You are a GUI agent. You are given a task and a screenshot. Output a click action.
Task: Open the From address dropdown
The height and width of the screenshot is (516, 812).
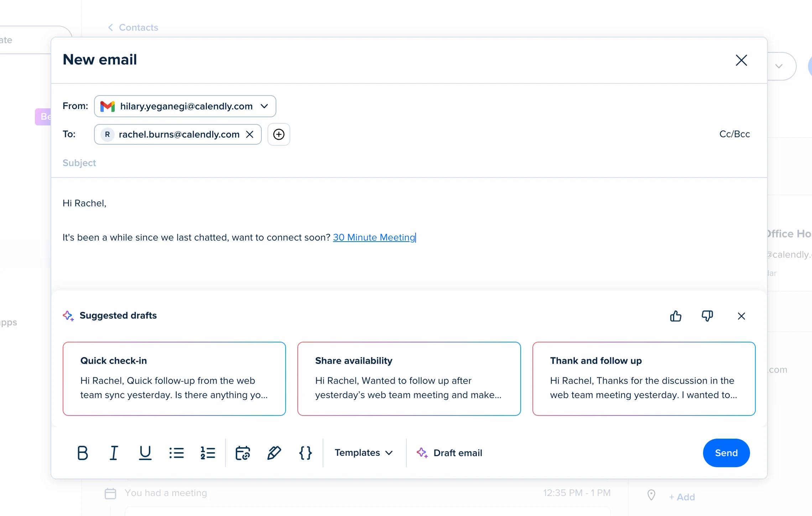point(264,106)
